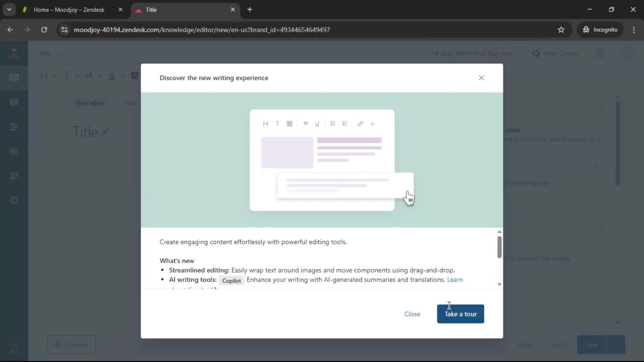Screen dimensions: 644x362
Task: Click the Incognito indicator
Action: (600, 30)
